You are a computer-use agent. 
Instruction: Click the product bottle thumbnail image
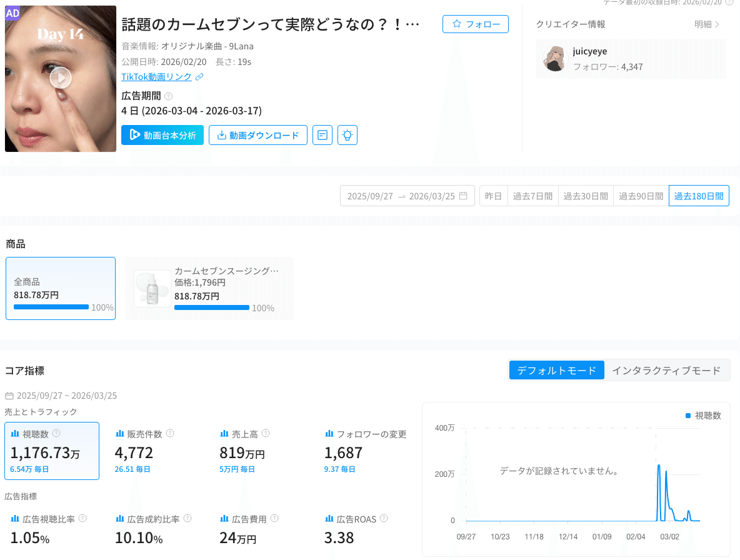(x=152, y=289)
